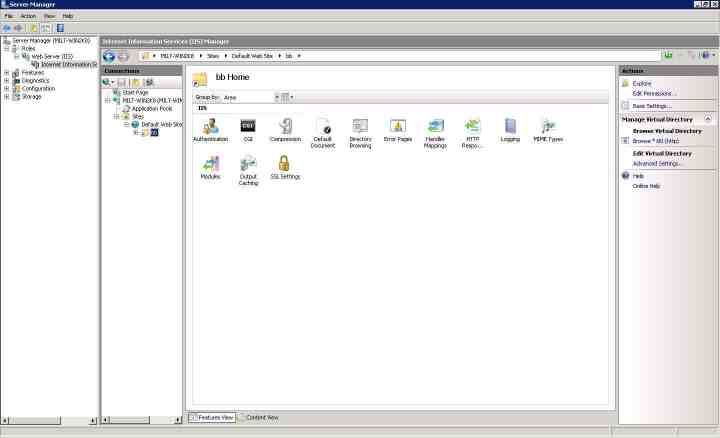Open the File menu
Viewport: 720px width, 438px height.
(8, 16)
